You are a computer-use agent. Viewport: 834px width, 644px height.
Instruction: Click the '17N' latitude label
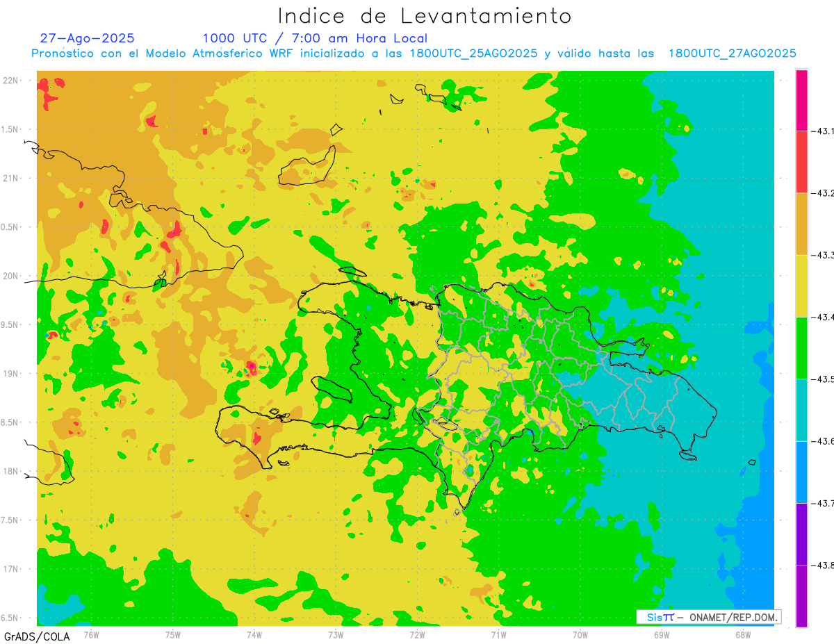[x=10, y=569]
